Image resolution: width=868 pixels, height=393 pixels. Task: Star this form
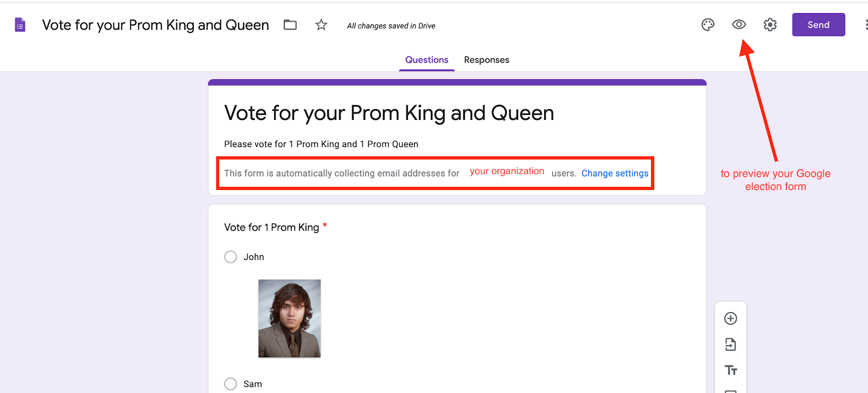[321, 25]
